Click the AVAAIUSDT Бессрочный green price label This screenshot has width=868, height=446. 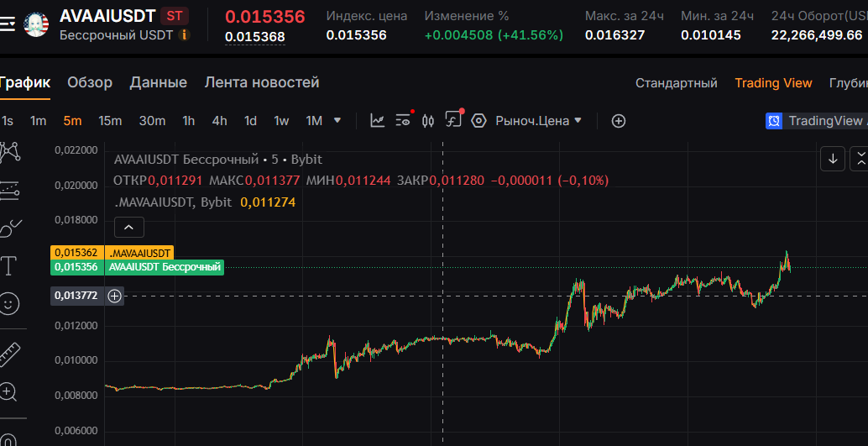137,268
